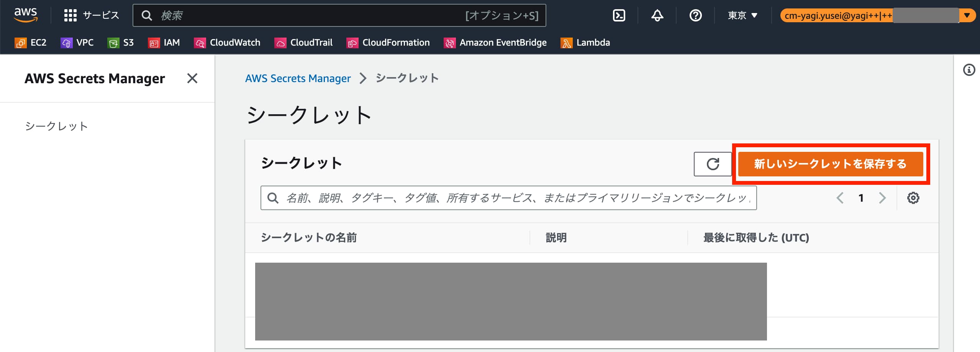Open the cm-yagi.yusei account menu
980x352 pixels.
(x=878, y=15)
